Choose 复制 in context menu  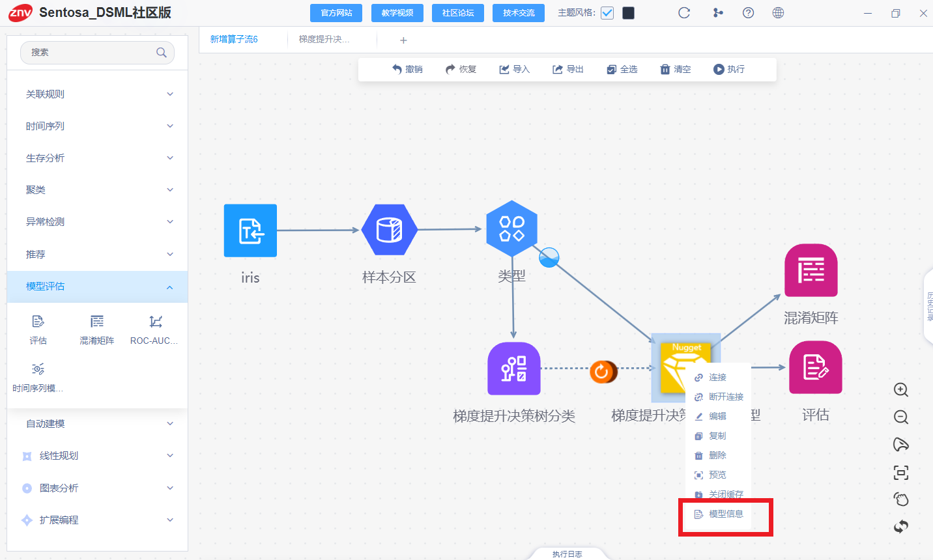(718, 436)
